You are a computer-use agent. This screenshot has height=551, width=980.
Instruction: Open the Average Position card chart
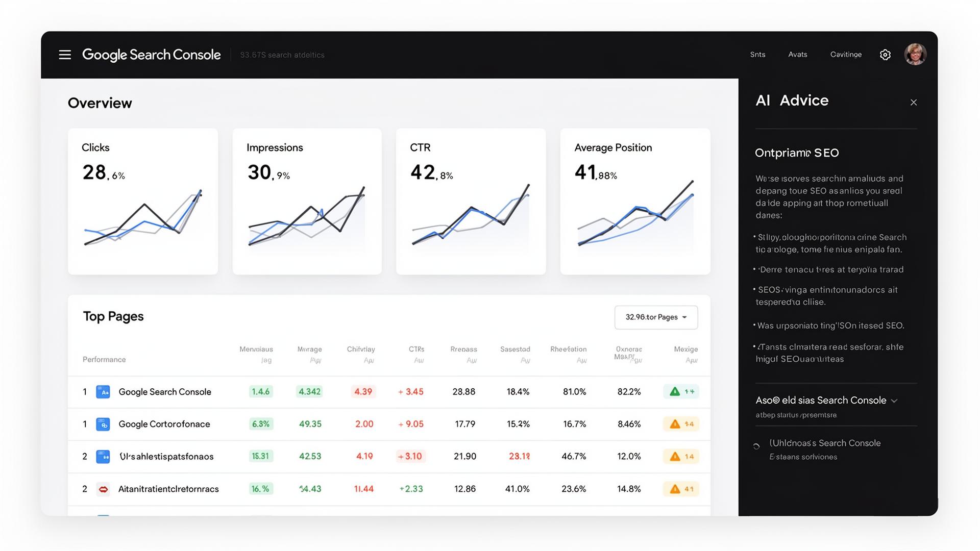pos(635,213)
